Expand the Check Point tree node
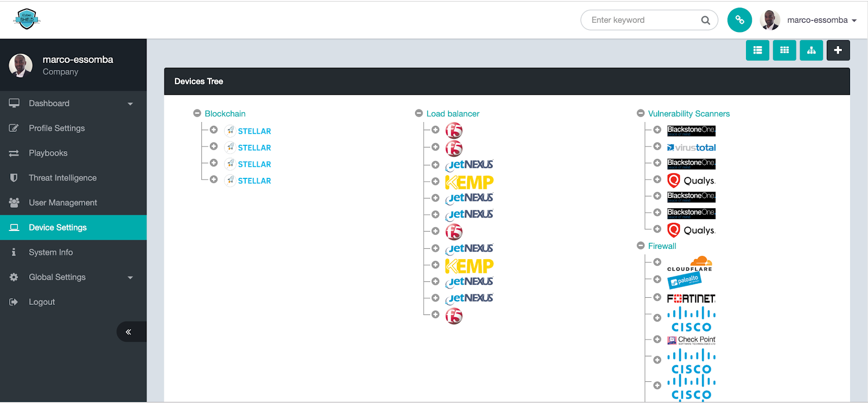Screen dimensions: 868x404 click(x=657, y=339)
